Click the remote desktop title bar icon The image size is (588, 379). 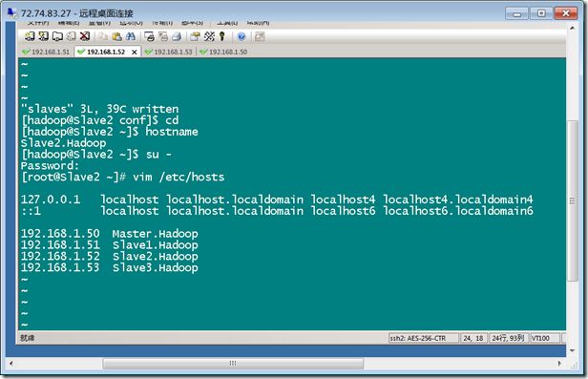pos(12,13)
